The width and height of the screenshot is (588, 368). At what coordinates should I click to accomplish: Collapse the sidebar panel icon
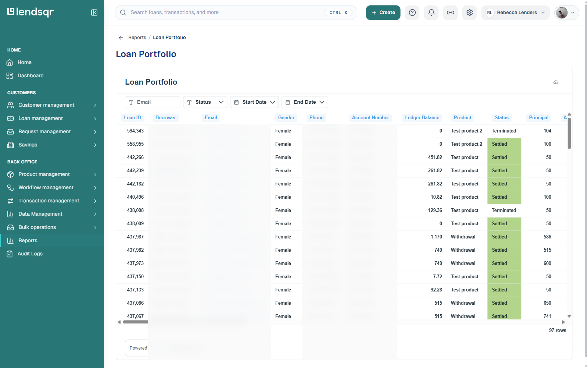pyautogui.click(x=94, y=13)
